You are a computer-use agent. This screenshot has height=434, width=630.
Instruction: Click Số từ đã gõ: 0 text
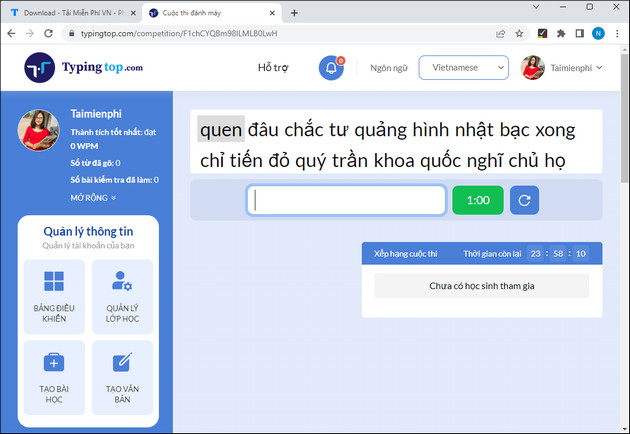[x=95, y=163]
